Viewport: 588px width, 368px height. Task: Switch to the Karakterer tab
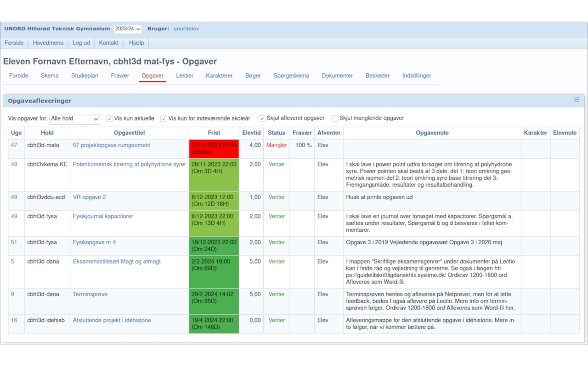[x=219, y=75]
